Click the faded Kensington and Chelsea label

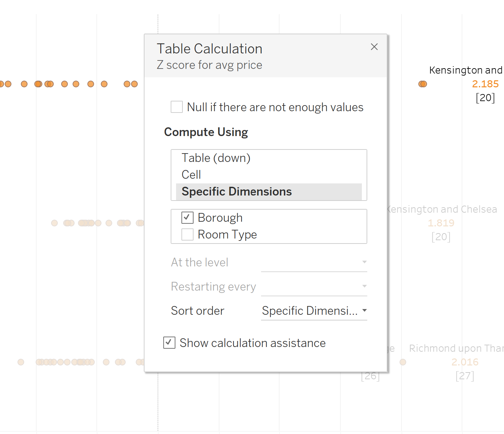[442, 209]
